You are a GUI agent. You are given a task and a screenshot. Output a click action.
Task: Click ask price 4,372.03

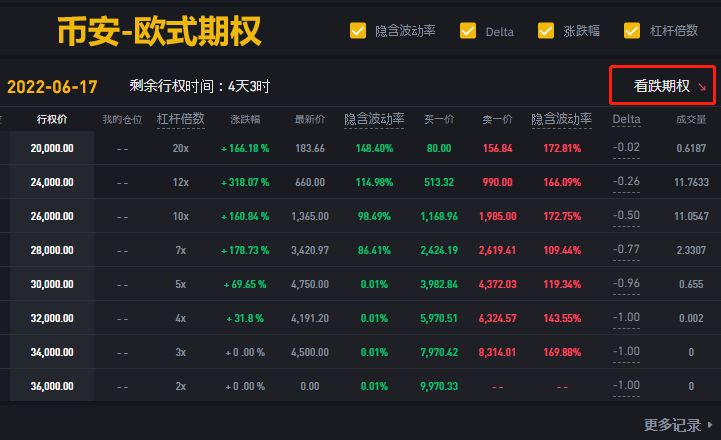point(498,284)
